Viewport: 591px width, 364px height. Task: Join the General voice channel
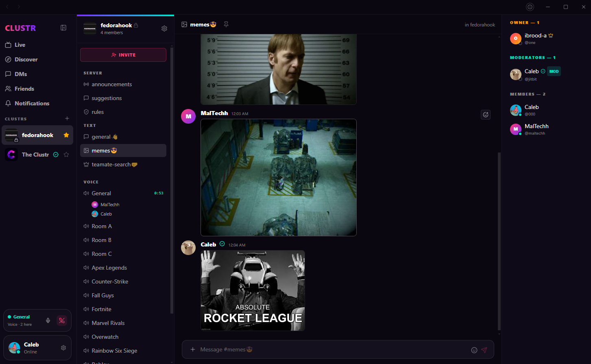(123, 193)
